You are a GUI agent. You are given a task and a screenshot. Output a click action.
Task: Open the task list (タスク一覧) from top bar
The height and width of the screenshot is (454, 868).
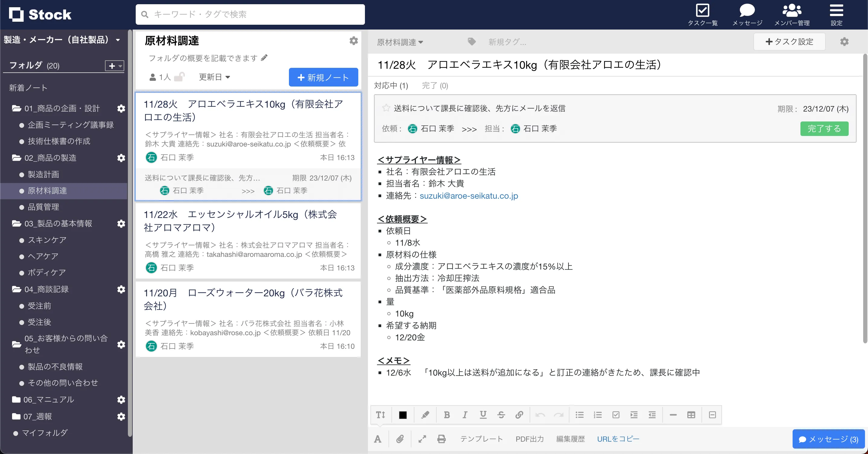(703, 14)
